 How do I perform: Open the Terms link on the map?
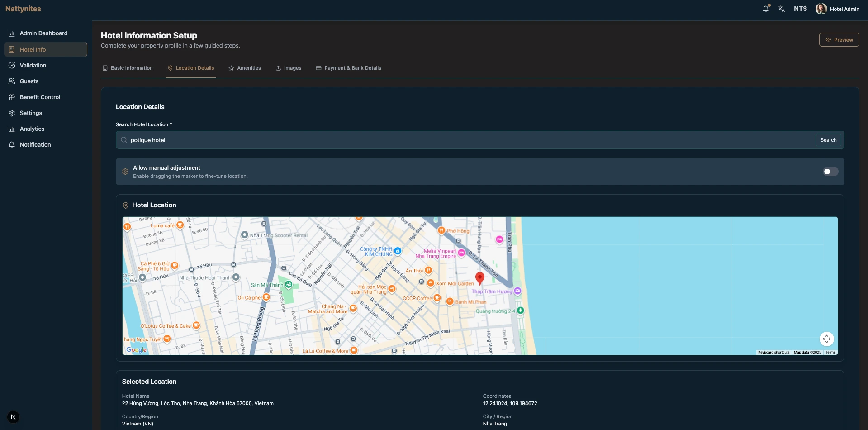[830, 352]
